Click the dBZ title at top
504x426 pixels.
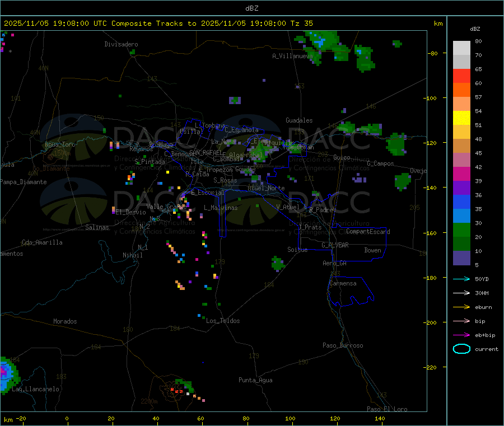pos(252,8)
